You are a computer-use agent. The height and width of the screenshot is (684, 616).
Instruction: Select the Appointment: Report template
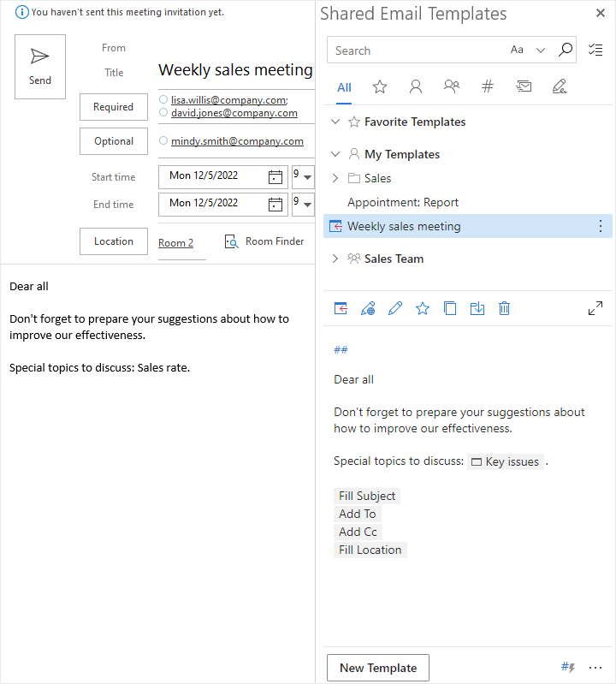[403, 202]
